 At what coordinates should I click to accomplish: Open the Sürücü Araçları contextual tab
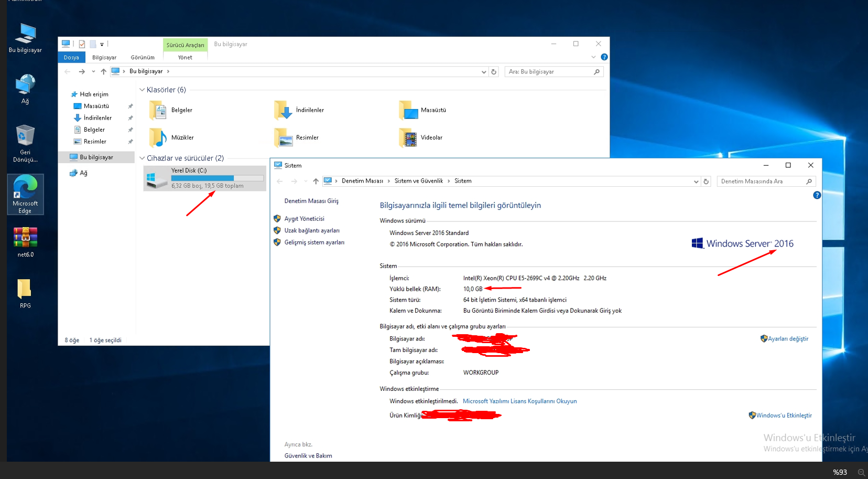pyautogui.click(x=186, y=45)
